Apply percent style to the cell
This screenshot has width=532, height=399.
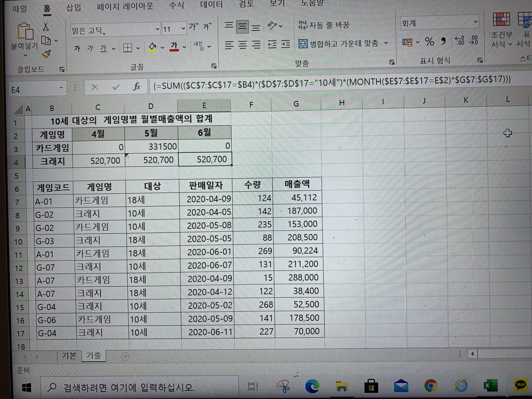[x=429, y=41]
